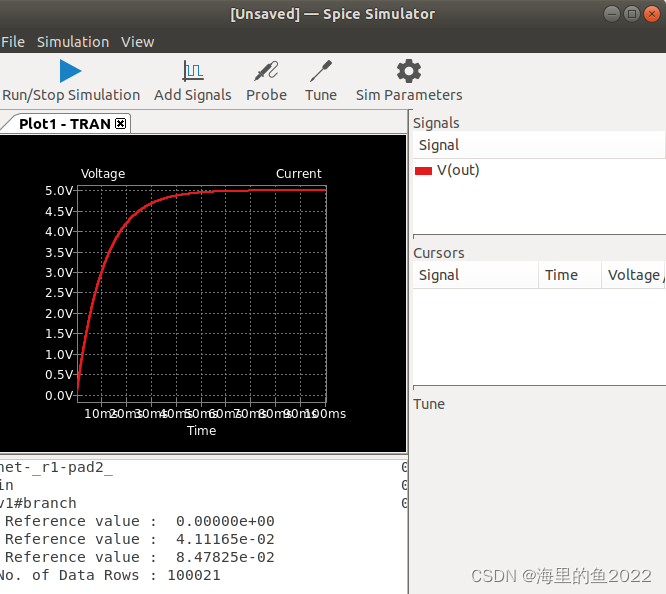Select the Probe tool icon
Image resolution: width=666 pixels, height=594 pixels.
coord(266,71)
